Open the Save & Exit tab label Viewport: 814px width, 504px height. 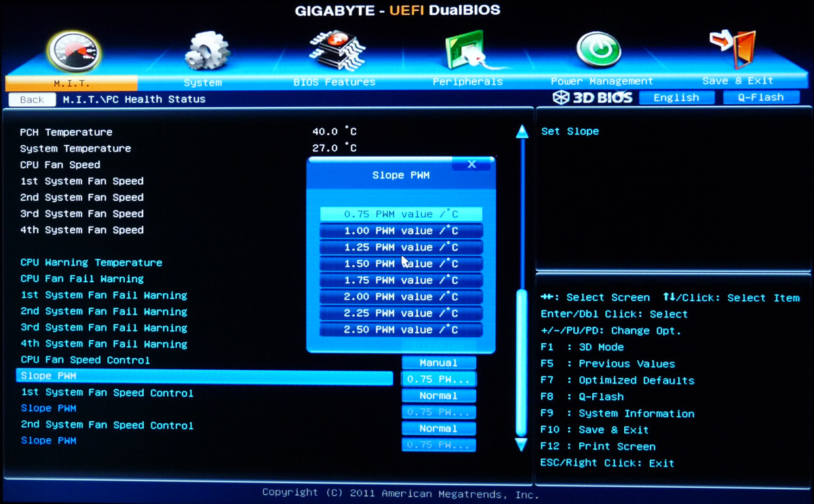click(737, 80)
